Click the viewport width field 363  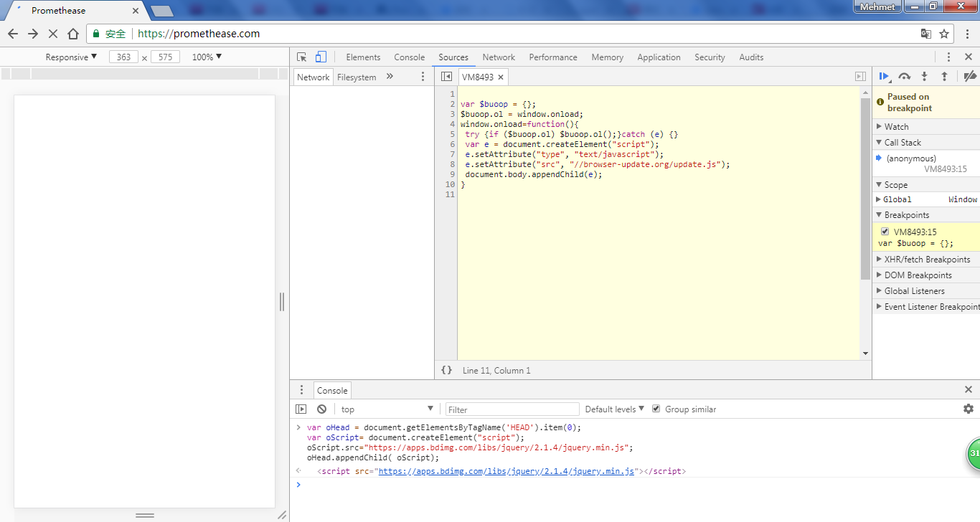pyautogui.click(x=124, y=57)
